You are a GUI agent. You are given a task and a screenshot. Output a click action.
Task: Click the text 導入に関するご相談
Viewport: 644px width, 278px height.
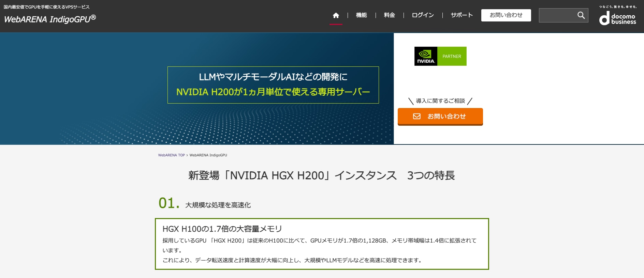(x=440, y=101)
